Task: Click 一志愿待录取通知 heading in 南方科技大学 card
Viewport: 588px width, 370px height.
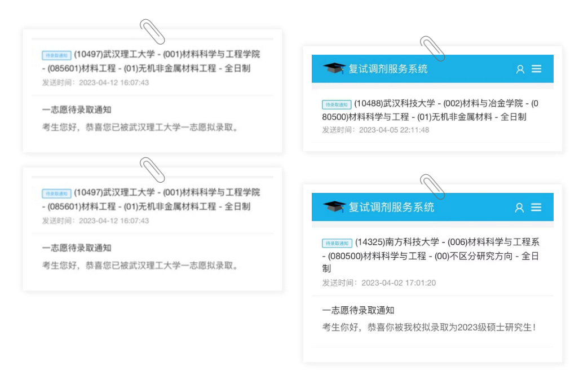Action: point(358,310)
